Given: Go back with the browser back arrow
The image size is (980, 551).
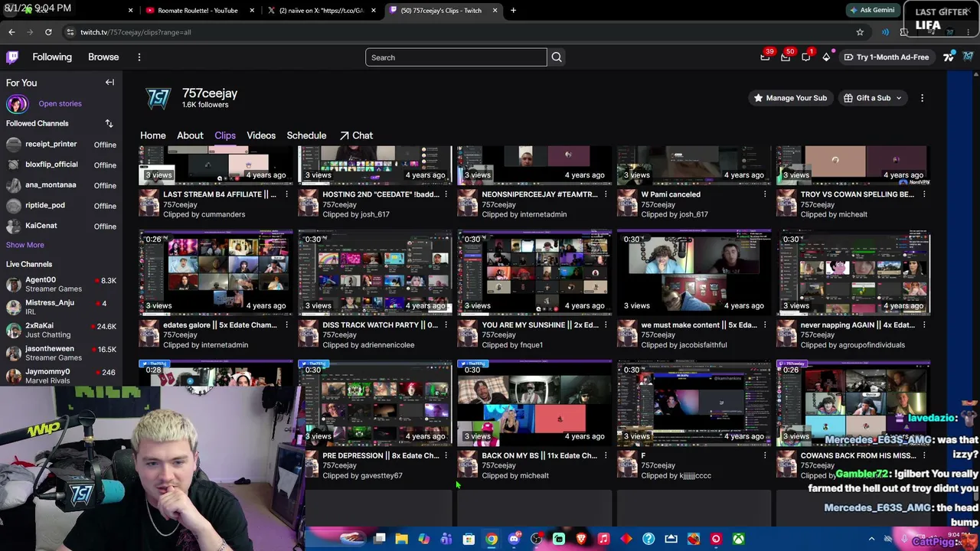Looking at the screenshot, I should 11,32.
